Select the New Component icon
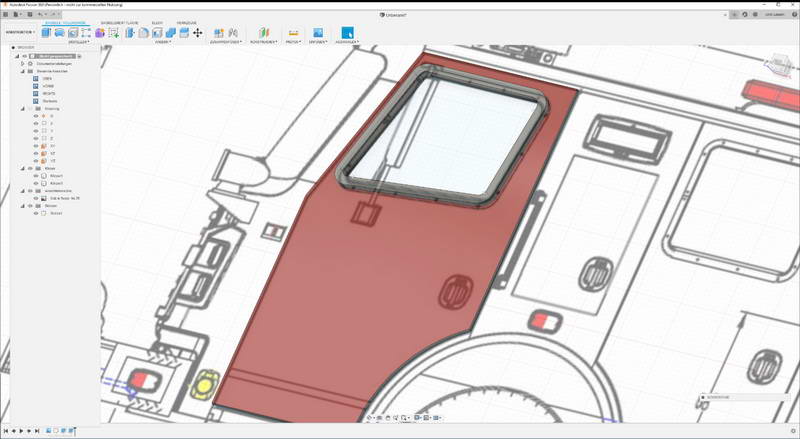 [219, 33]
